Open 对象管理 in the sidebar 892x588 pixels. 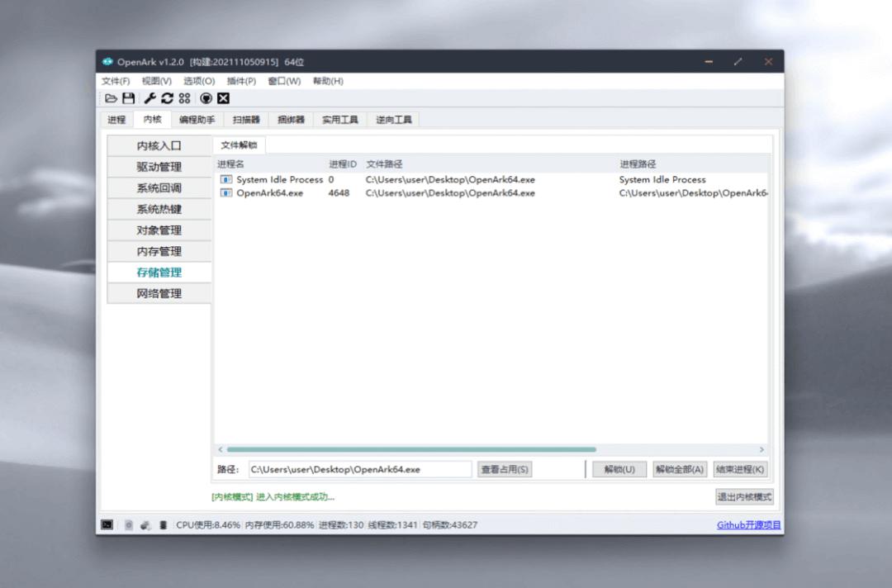pyautogui.click(x=159, y=230)
